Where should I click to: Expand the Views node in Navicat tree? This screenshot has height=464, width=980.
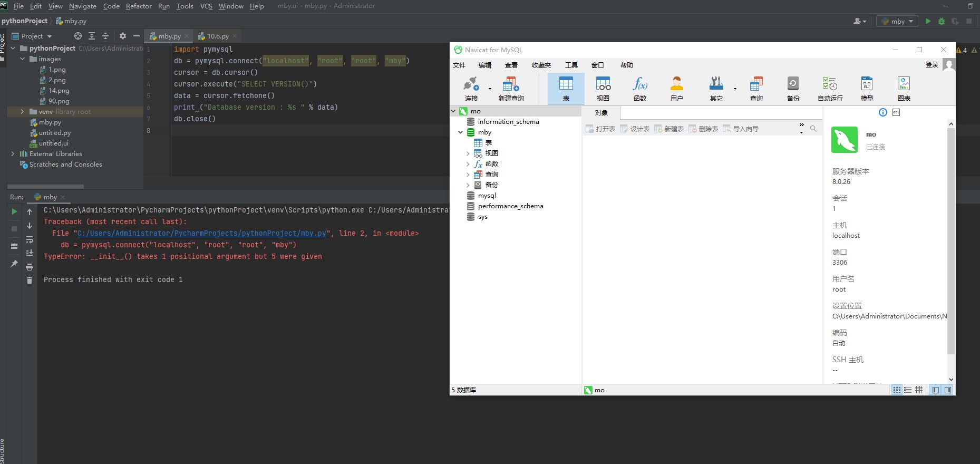468,153
